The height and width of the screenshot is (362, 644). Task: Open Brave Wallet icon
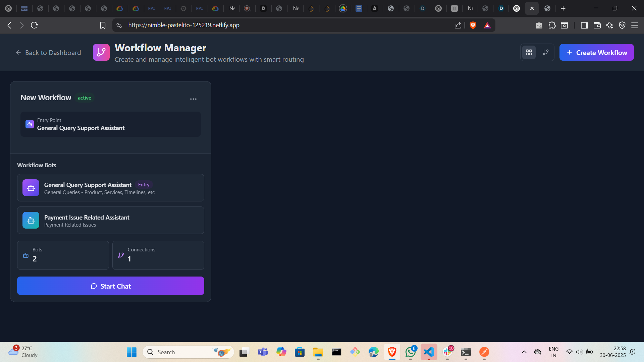click(x=597, y=25)
